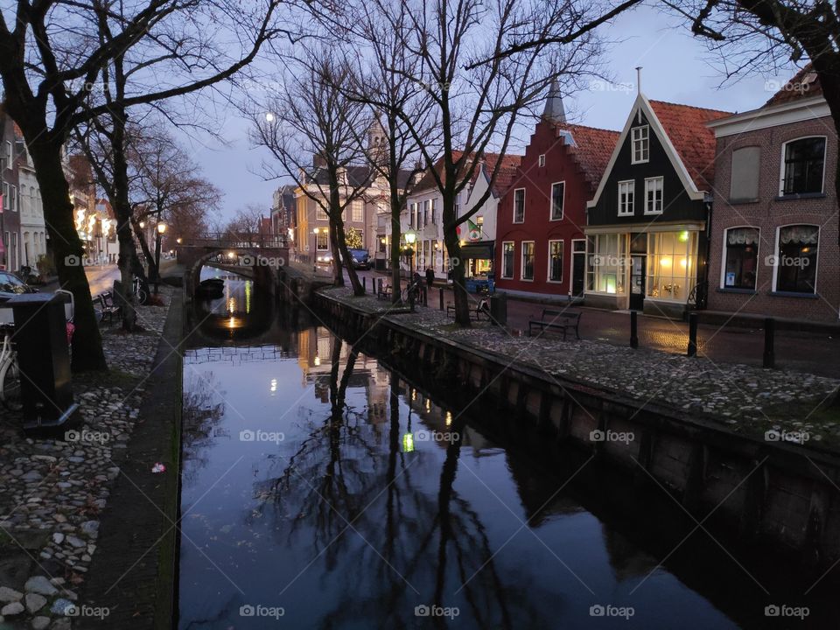Select the wooden bench on the right quay
The width and height of the screenshot is (840, 630).
click(555, 323)
